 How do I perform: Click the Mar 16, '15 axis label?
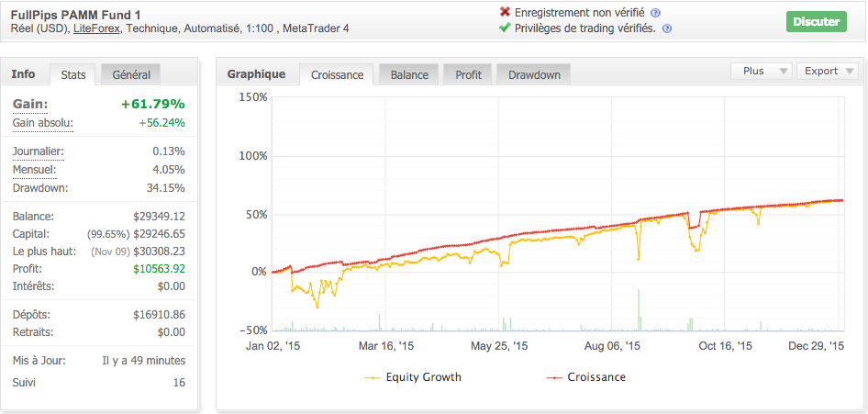(386, 346)
